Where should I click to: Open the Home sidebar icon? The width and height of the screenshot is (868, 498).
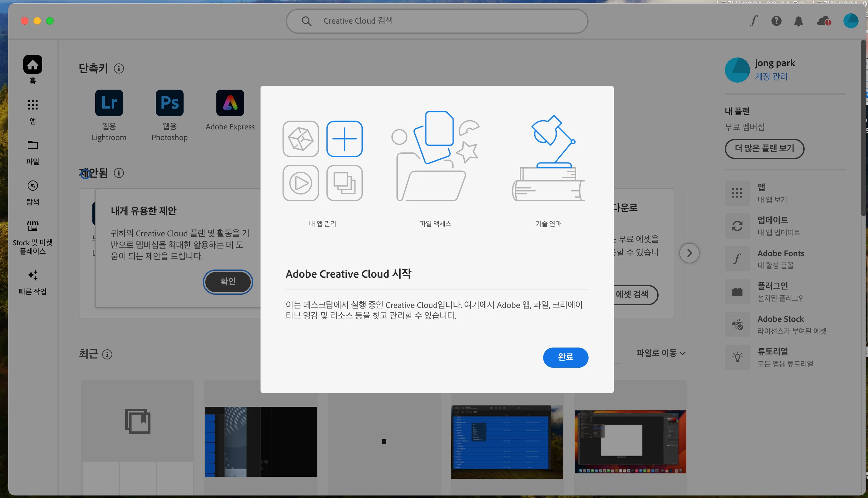coord(32,64)
